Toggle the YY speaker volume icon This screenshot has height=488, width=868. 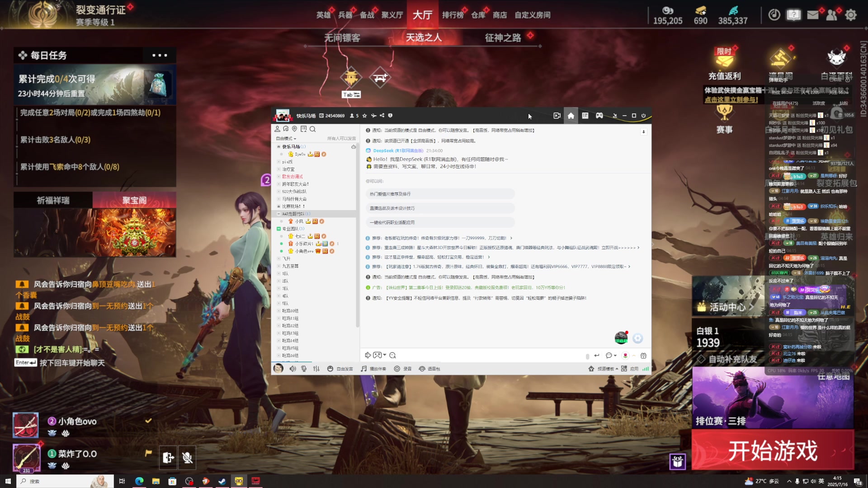[x=292, y=369]
